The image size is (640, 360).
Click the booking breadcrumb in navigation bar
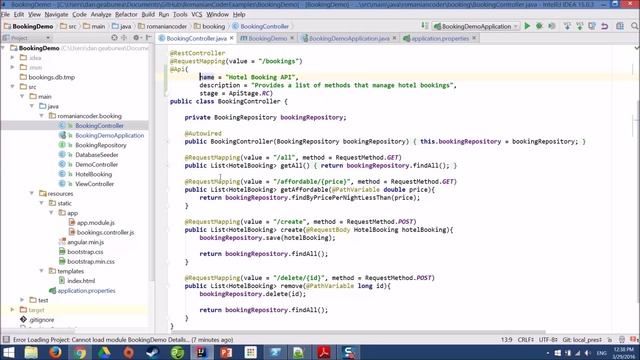click(x=209, y=26)
